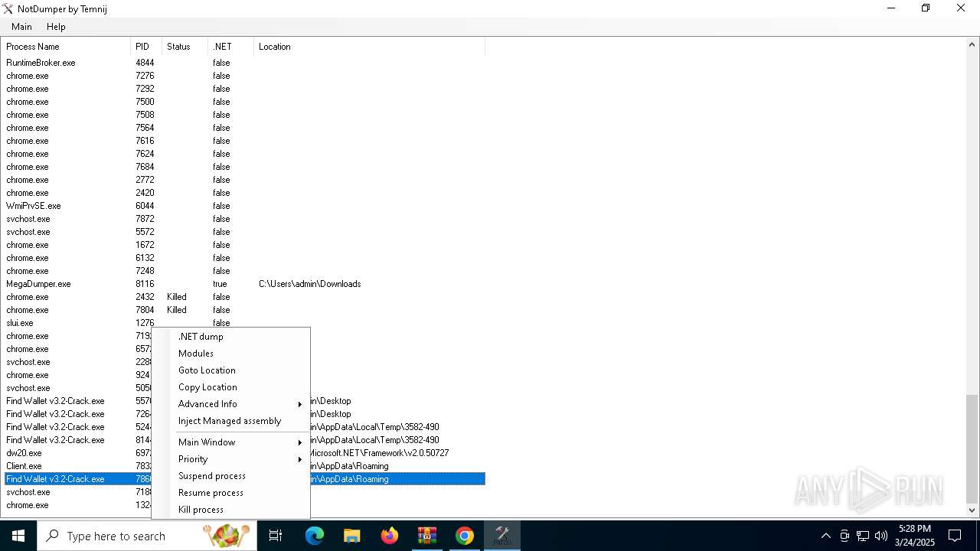Click the vertical scrollbar thumb
980x551 pixels.
pyautogui.click(x=972, y=448)
